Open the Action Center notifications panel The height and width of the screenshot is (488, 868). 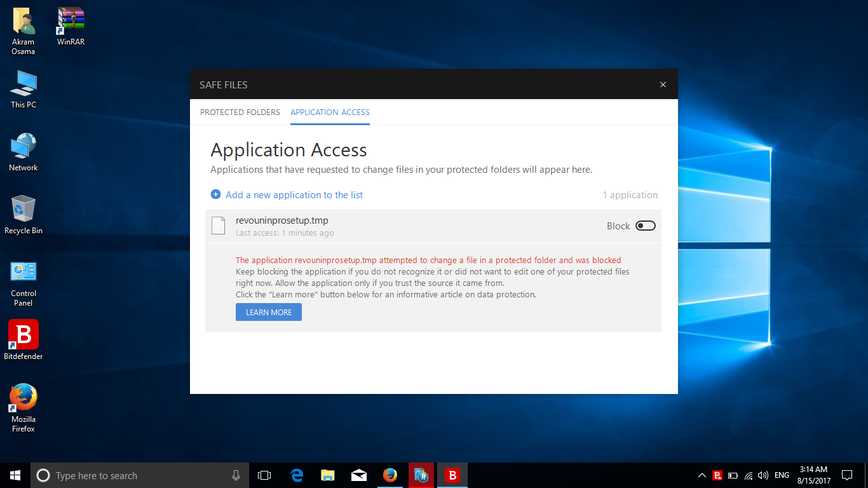(846, 475)
